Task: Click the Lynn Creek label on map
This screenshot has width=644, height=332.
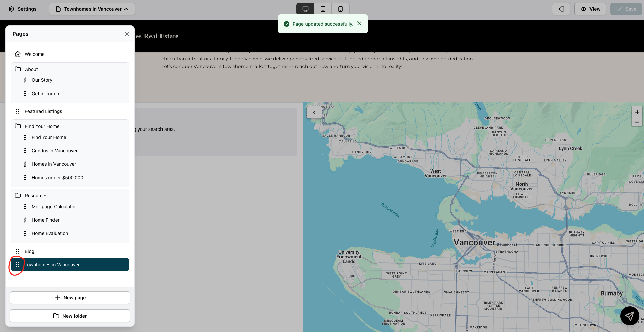Action: (x=570, y=148)
